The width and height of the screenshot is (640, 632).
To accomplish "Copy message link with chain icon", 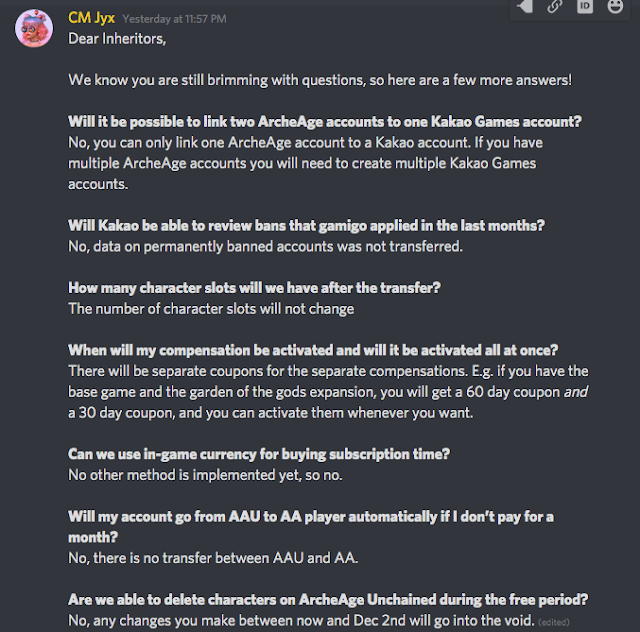I will (x=555, y=7).
